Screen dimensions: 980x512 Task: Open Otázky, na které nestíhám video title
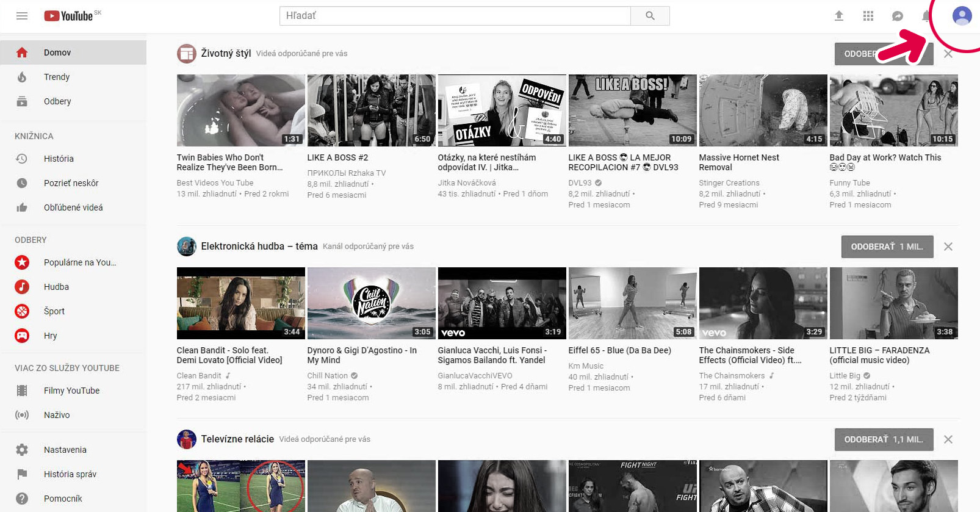click(x=487, y=162)
